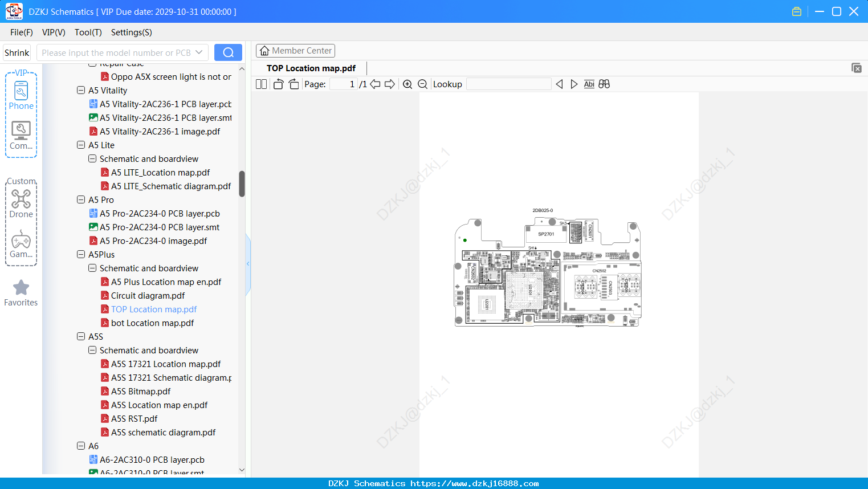Collapse Schematic and boardview under A5S

click(92, 351)
